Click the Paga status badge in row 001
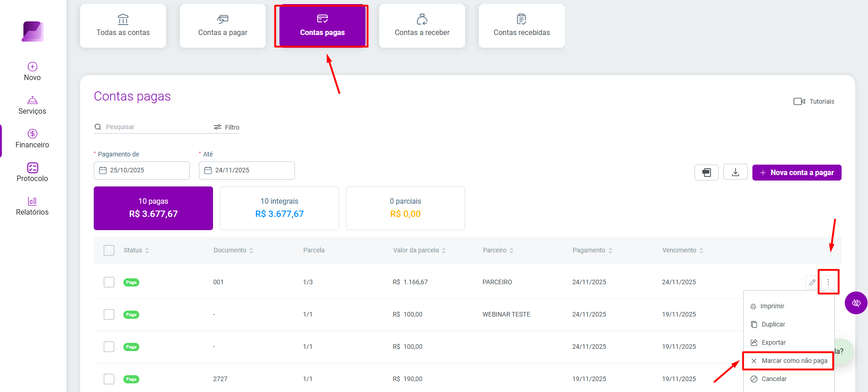The image size is (868, 392). [131, 282]
